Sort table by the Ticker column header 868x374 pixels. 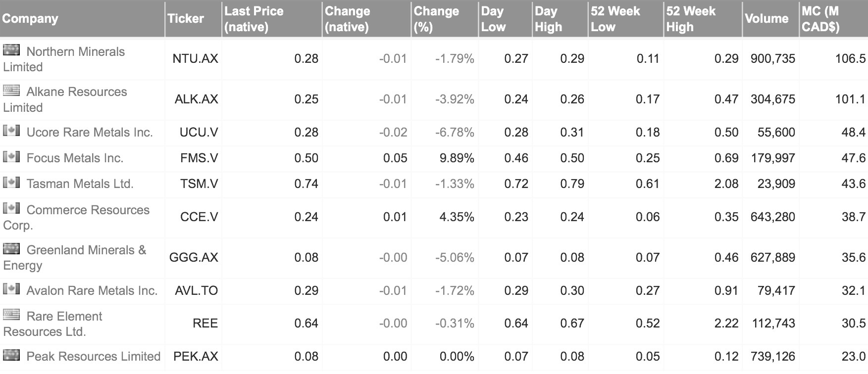pyautogui.click(x=186, y=19)
